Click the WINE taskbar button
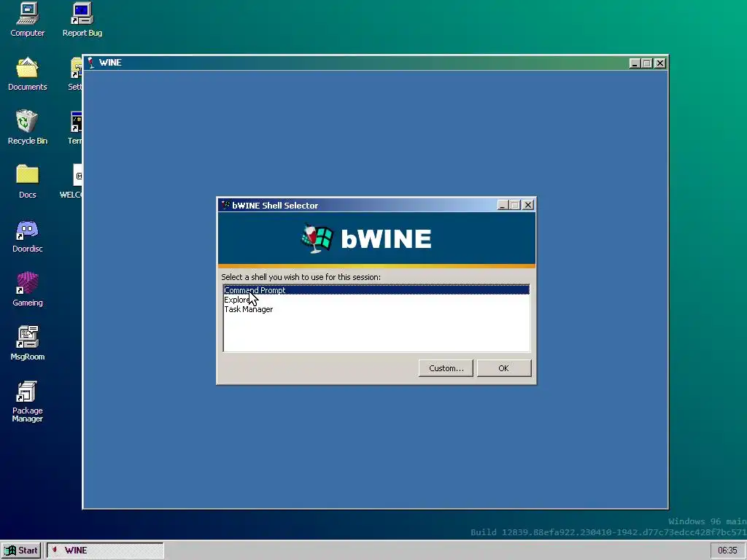This screenshot has width=747, height=560. (x=105, y=551)
